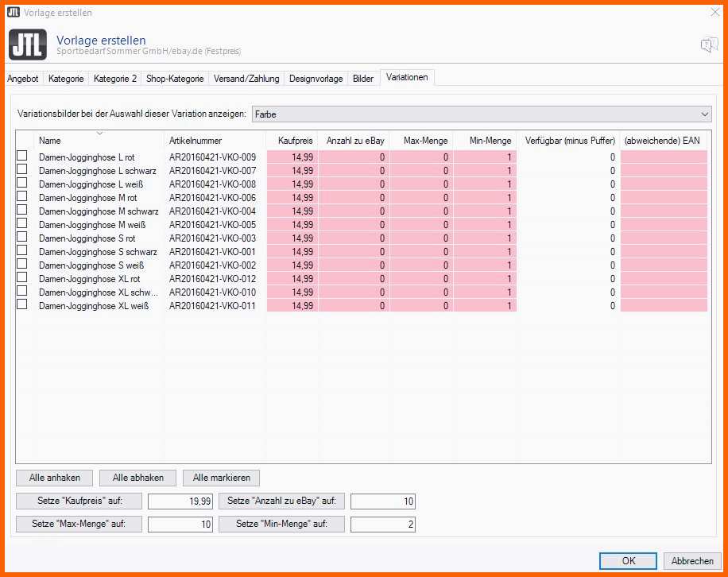728x577 pixels.
Task: Click the Kaufpreis value field 19,99
Action: [x=180, y=501]
